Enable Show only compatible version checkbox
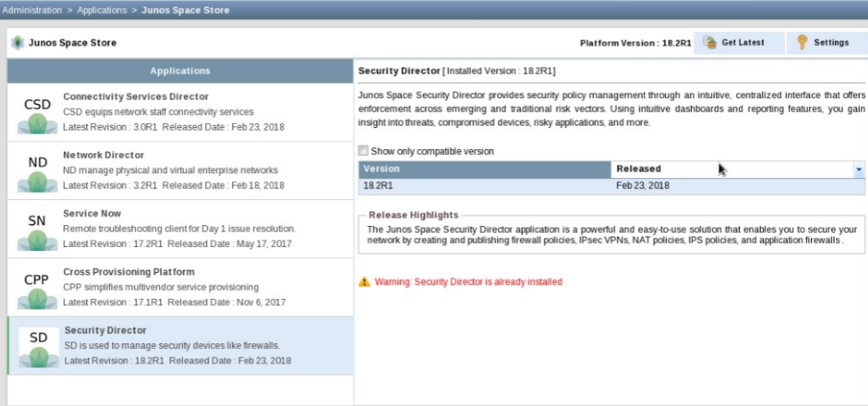Viewport: 868px width, 406px height. [x=363, y=152]
